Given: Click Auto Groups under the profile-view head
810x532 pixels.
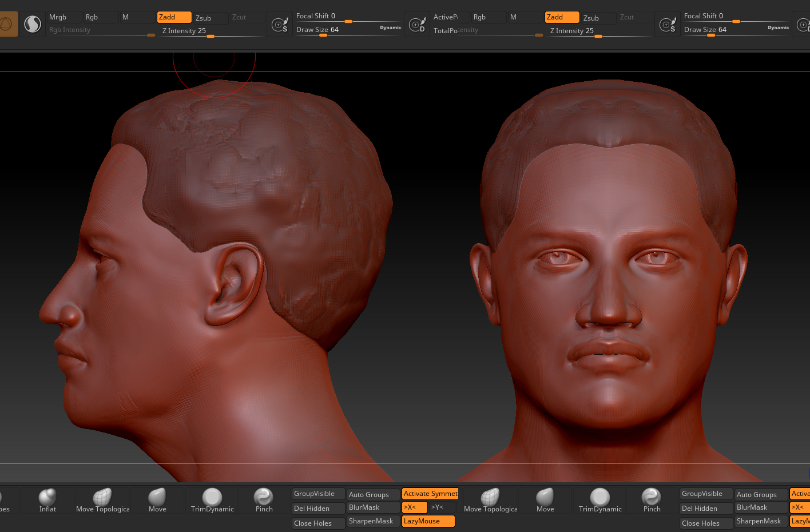Looking at the screenshot, I should click(x=373, y=495).
